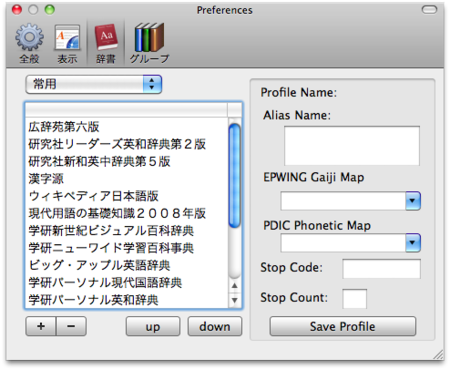Close the Preferences window
This screenshot has width=450, height=370.
pos(17,10)
